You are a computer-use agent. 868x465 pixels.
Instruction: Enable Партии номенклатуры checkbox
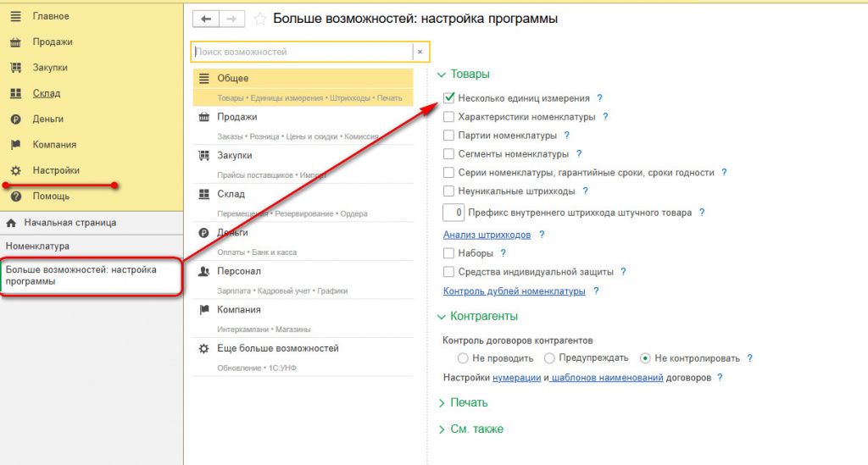click(x=449, y=136)
